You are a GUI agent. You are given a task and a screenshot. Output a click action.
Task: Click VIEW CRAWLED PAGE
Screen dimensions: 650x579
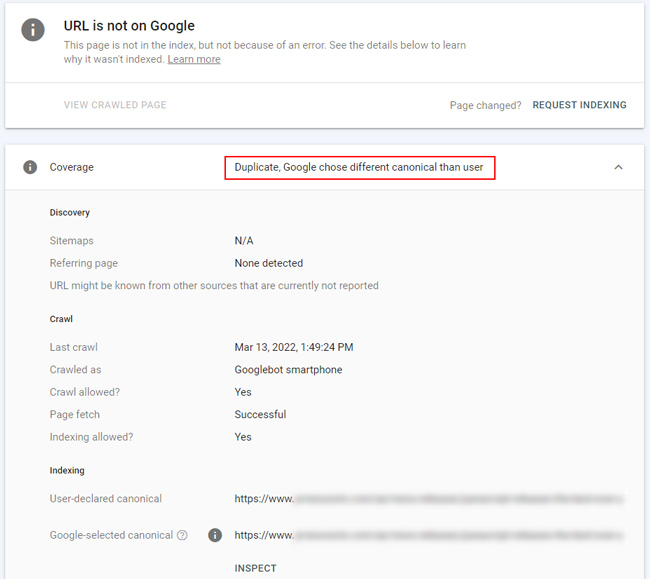(x=115, y=105)
